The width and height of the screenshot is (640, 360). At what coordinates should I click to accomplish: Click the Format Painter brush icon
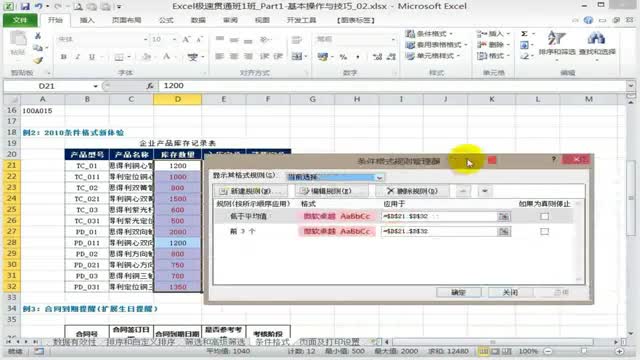click(x=38, y=60)
